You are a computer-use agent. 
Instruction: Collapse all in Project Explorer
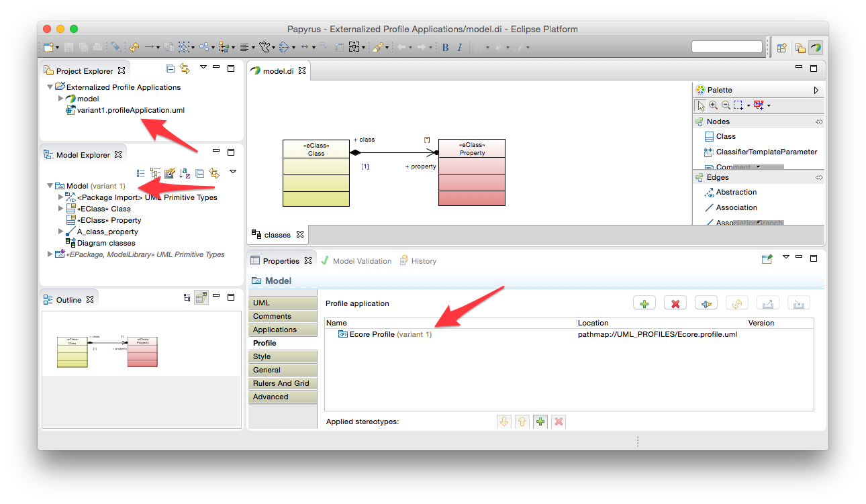coord(171,68)
